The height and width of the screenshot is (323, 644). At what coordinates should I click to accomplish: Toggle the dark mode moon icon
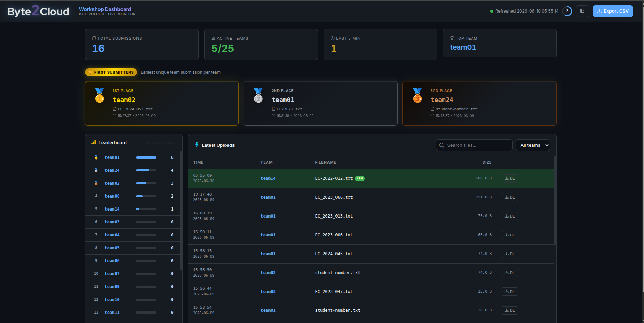coord(582,11)
